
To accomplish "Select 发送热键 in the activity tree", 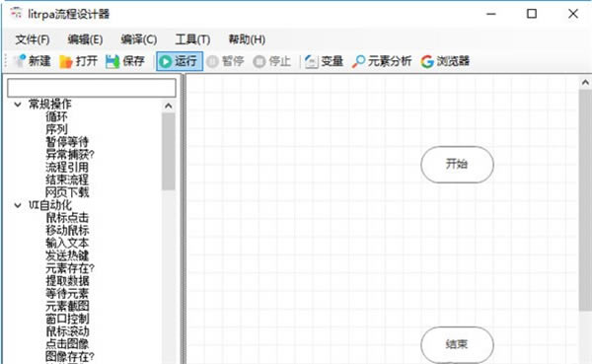I will tap(67, 255).
